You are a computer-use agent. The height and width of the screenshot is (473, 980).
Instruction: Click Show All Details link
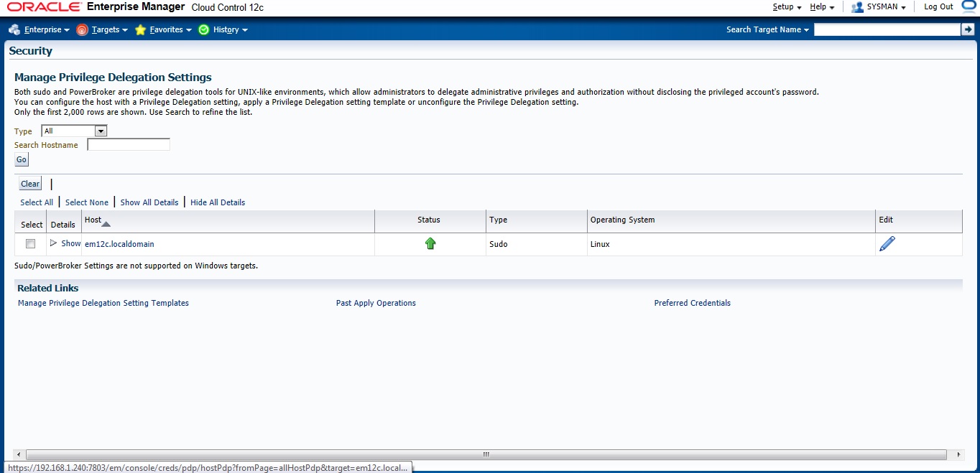(149, 202)
